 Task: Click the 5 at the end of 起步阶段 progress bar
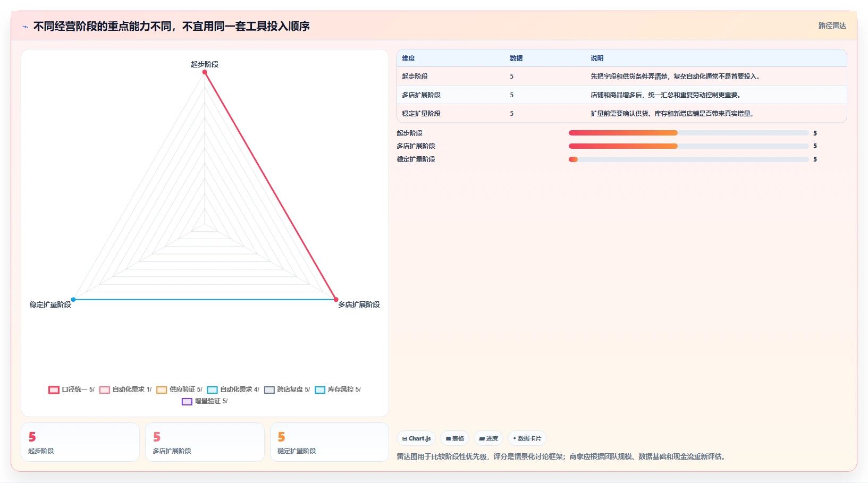point(815,133)
